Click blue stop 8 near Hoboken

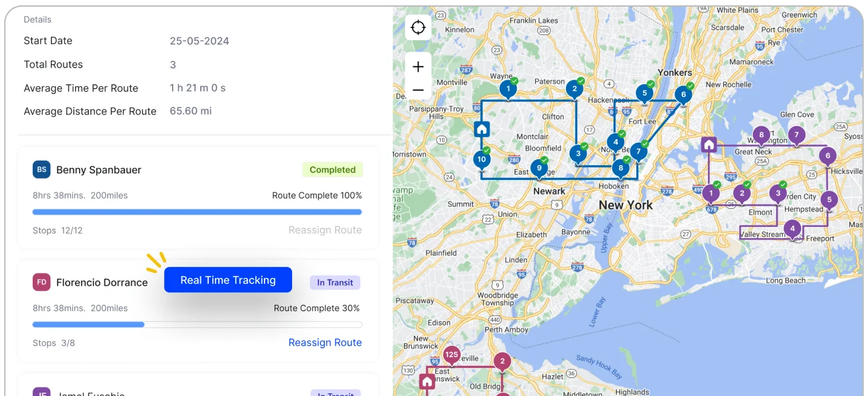621,169
